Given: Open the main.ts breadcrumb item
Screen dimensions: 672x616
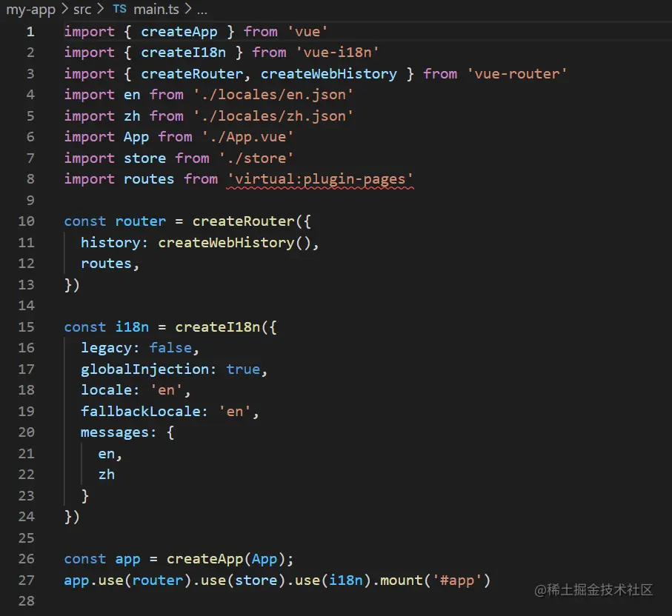Looking at the screenshot, I should click(156, 9).
